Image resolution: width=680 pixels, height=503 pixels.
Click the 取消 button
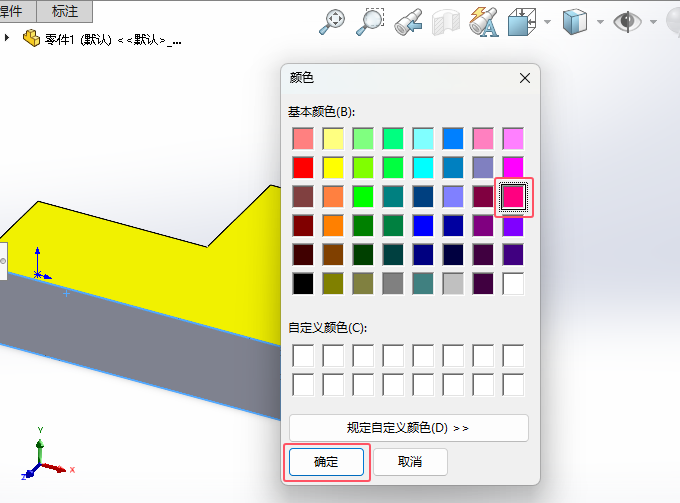(410, 462)
